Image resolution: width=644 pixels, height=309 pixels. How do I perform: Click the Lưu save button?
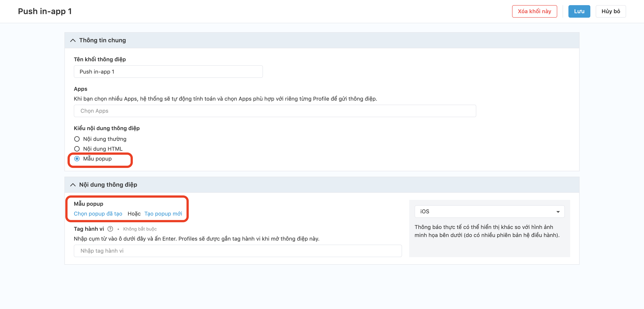pos(579,11)
